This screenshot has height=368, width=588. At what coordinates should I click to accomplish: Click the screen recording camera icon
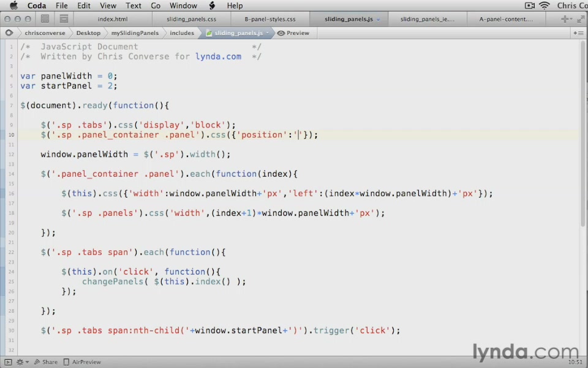pyautogui.click(x=529, y=6)
